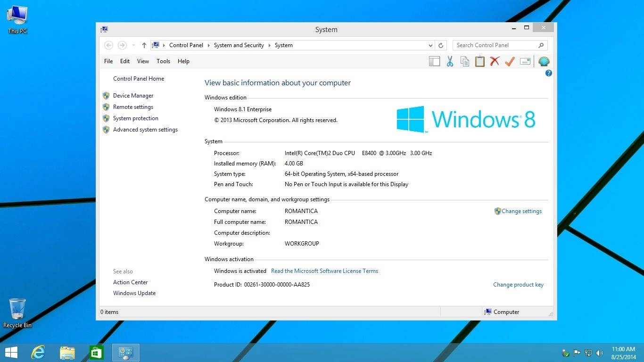Go back with the Back arrow
Screen dimensions: 644x362
(x=108, y=45)
